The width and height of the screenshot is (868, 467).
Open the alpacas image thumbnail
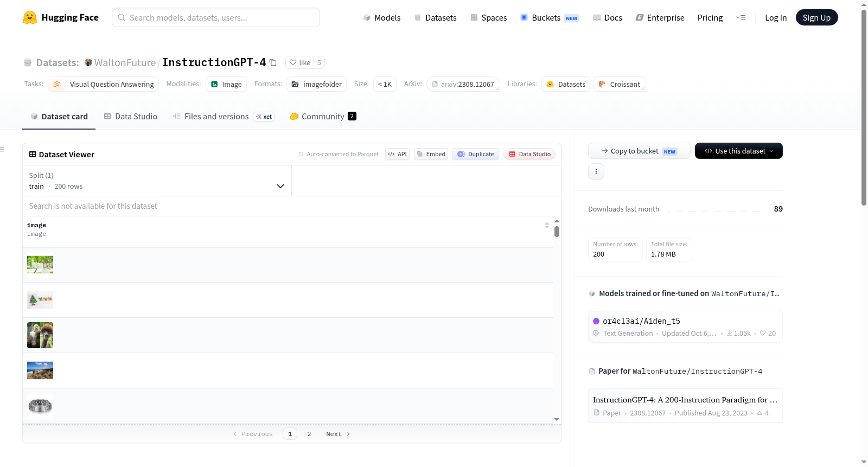40,335
